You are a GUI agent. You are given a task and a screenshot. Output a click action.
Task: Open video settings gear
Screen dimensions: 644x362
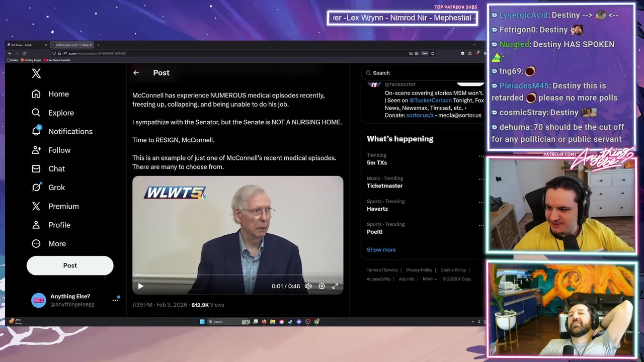[x=321, y=286]
